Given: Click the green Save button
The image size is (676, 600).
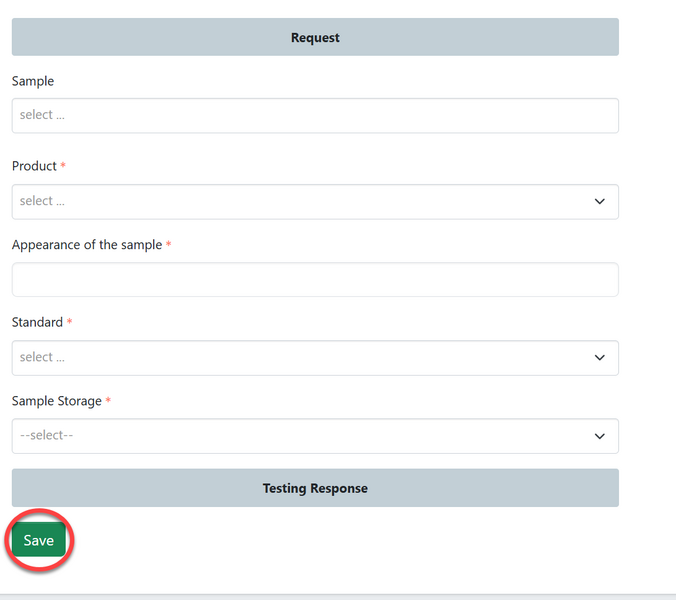Looking at the screenshot, I should [x=39, y=540].
